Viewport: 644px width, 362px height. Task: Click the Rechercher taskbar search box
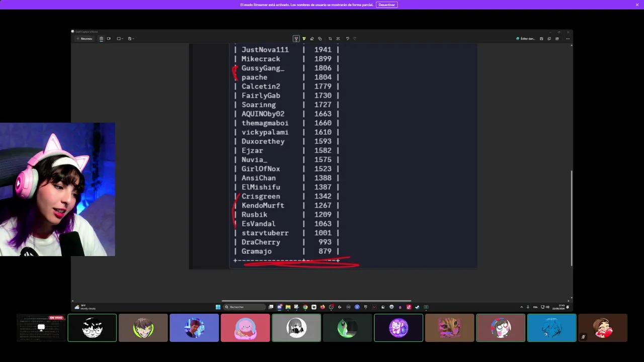click(245, 307)
